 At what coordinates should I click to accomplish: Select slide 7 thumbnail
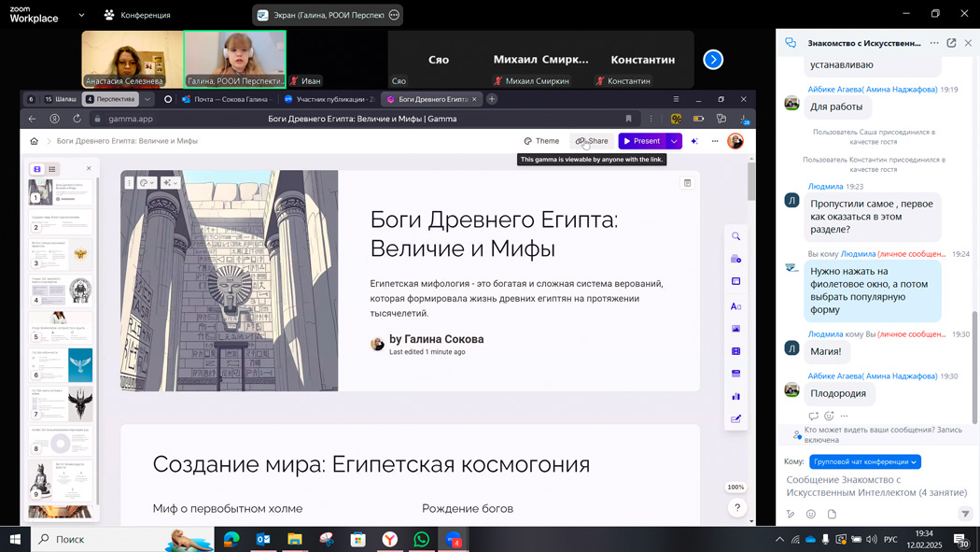point(60,403)
